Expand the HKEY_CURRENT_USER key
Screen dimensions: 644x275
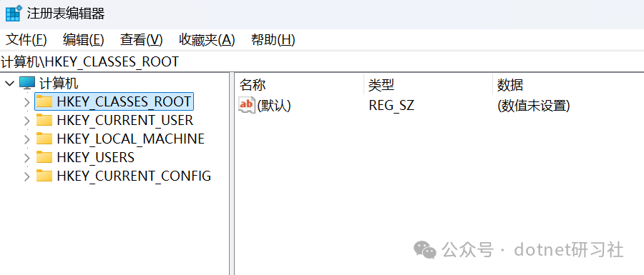pyautogui.click(x=27, y=121)
